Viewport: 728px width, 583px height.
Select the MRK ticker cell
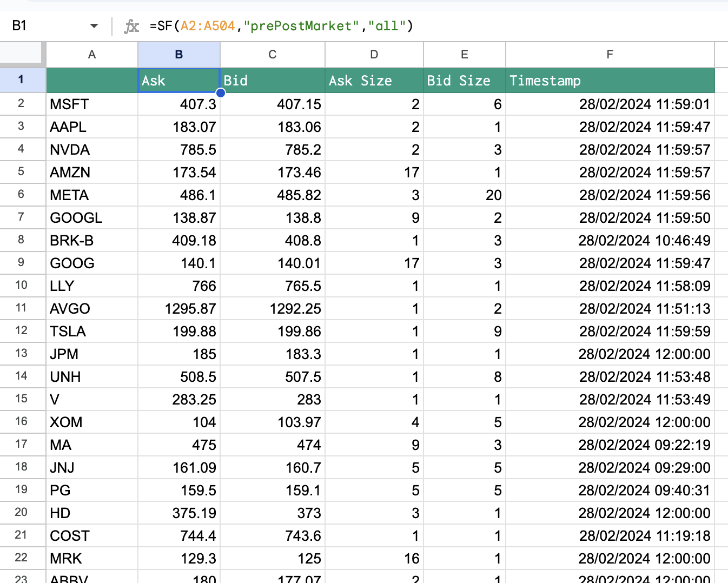click(x=92, y=558)
